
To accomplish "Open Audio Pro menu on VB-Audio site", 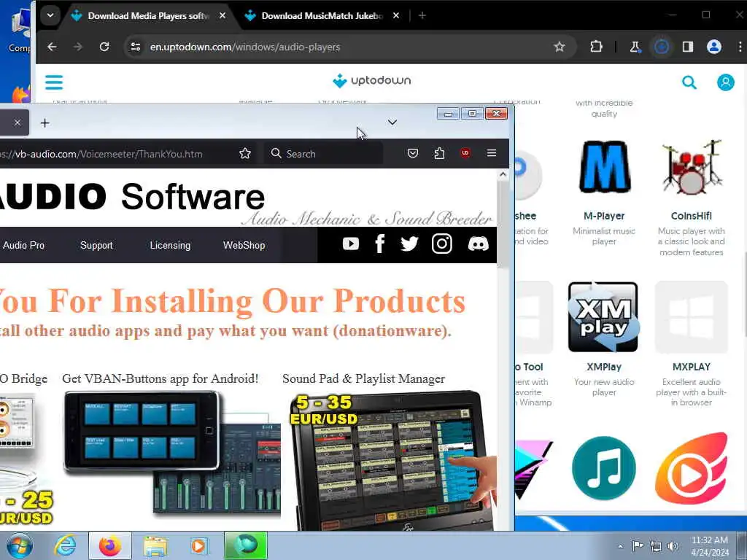I will 23,245.
